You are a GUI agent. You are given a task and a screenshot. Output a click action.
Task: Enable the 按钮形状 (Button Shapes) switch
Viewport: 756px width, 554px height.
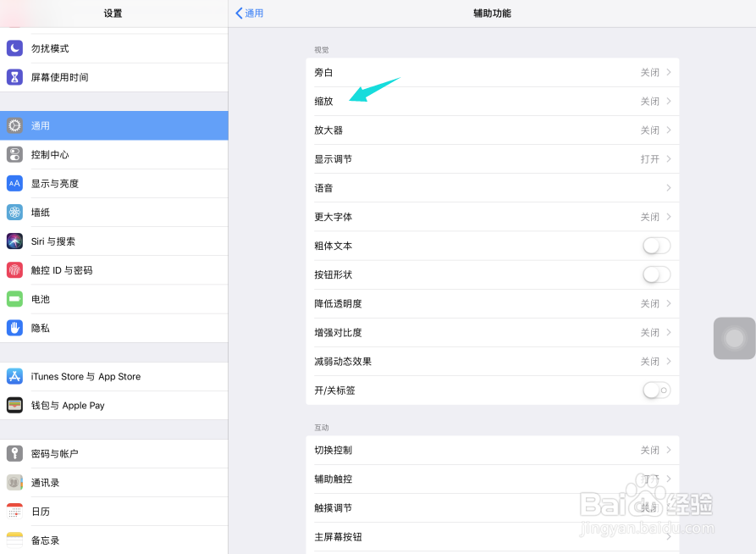click(655, 274)
